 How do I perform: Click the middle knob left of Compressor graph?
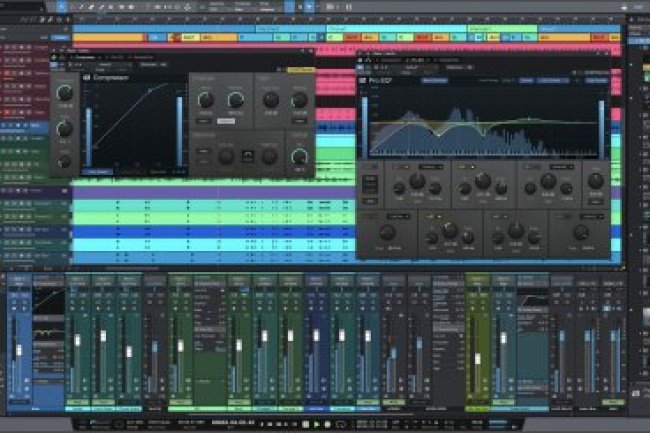pyautogui.click(x=64, y=129)
